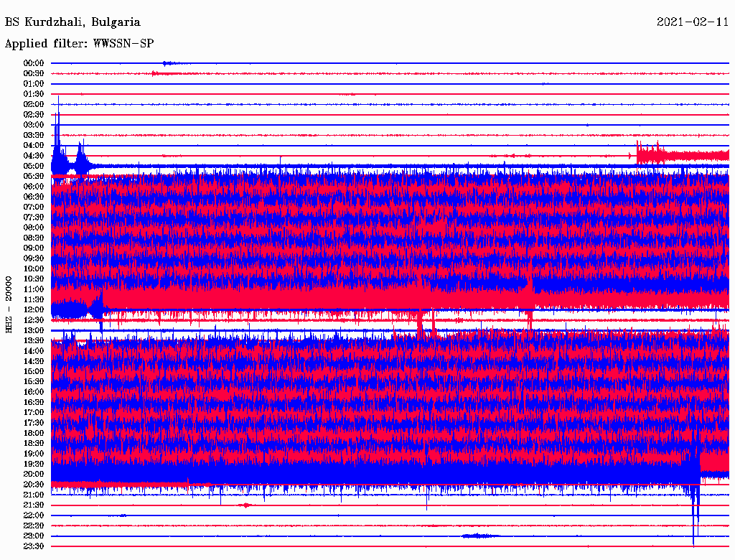Select the 20:30 time label

(x=34, y=485)
